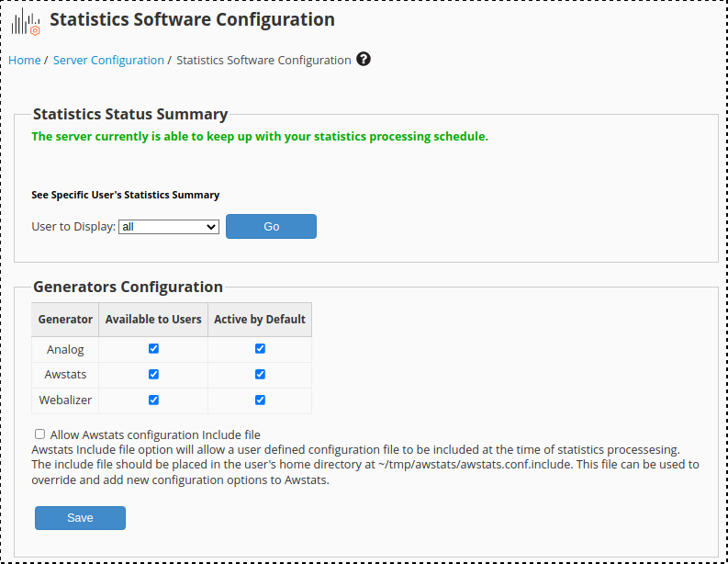728x564 pixels.
Task: Click the Active by Default column header
Action: [x=260, y=320]
